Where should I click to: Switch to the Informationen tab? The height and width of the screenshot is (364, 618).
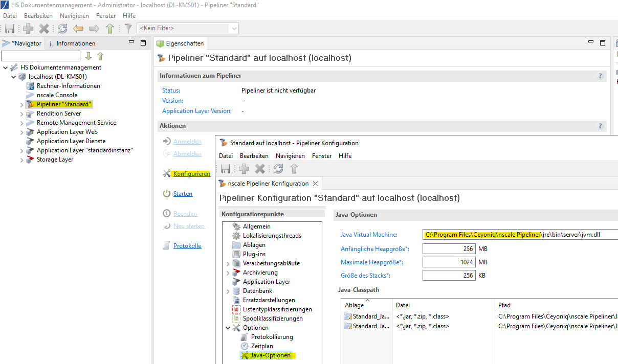75,43
